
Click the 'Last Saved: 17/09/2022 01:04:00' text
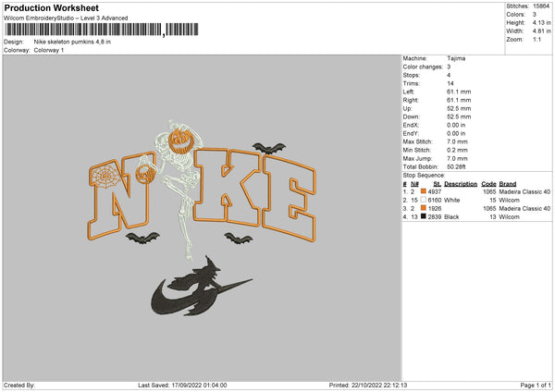(182, 386)
